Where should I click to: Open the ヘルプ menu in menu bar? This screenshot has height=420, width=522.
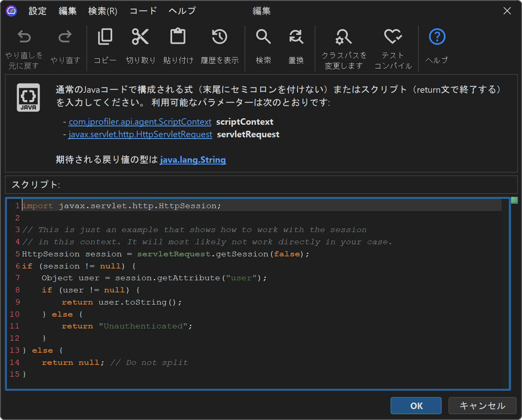pyautogui.click(x=182, y=11)
